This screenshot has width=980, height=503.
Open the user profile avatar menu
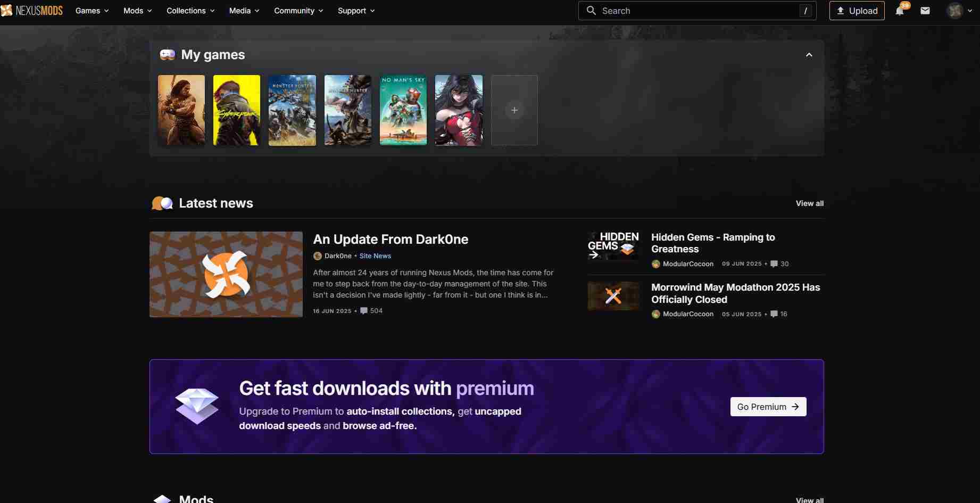(x=956, y=11)
